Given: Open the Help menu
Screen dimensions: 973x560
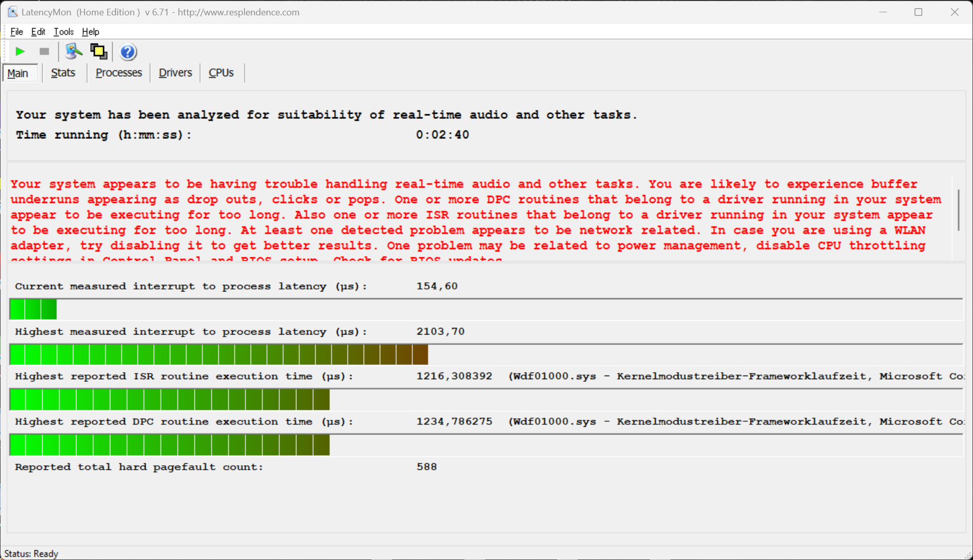Looking at the screenshot, I should [x=90, y=32].
